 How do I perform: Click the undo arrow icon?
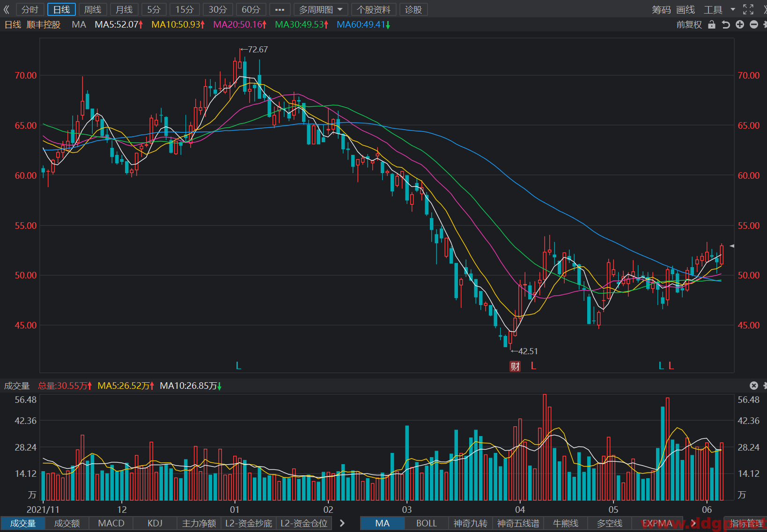tap(726, 24)
